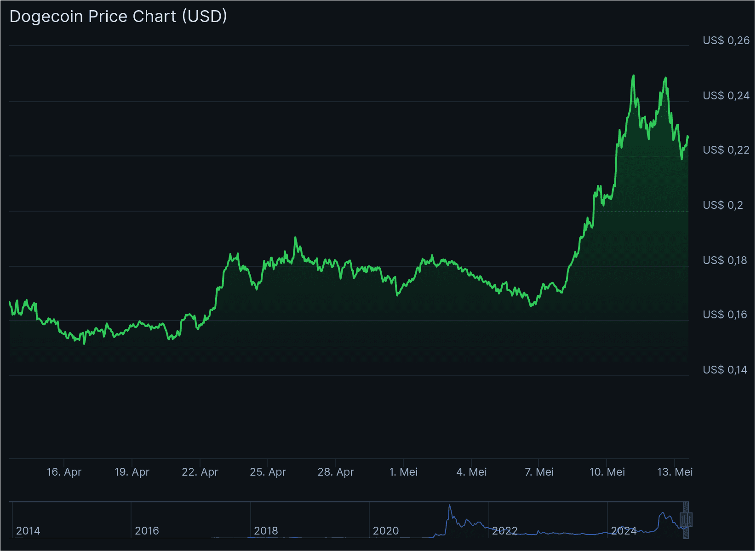
Task: Click 2020 in the navigator timeline
Action: [386, 531]
